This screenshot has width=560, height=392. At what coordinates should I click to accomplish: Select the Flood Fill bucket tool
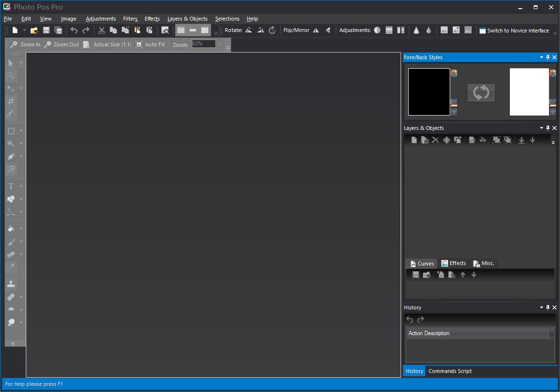11,229
